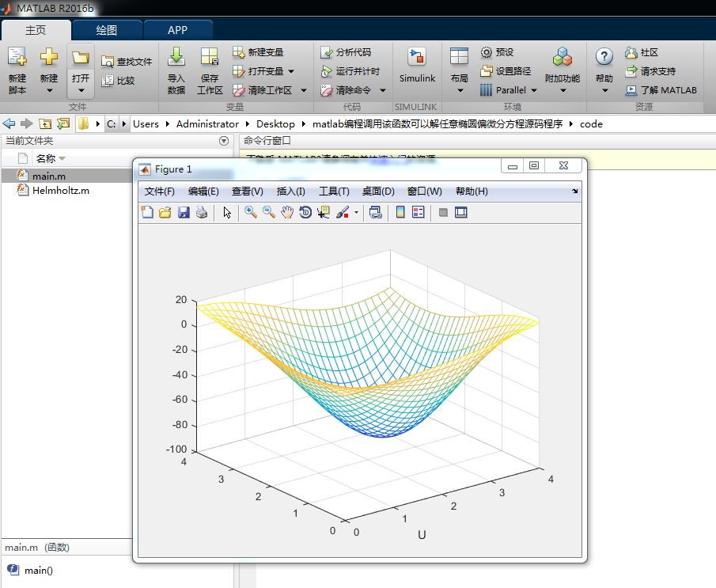Screen dimensions: 716x588
Task: Switch to the APP tab
Action: [178, 30]
